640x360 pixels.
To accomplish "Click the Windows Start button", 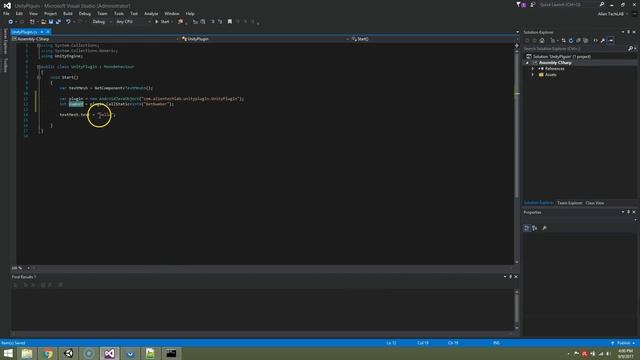I will tap(8, 353).
